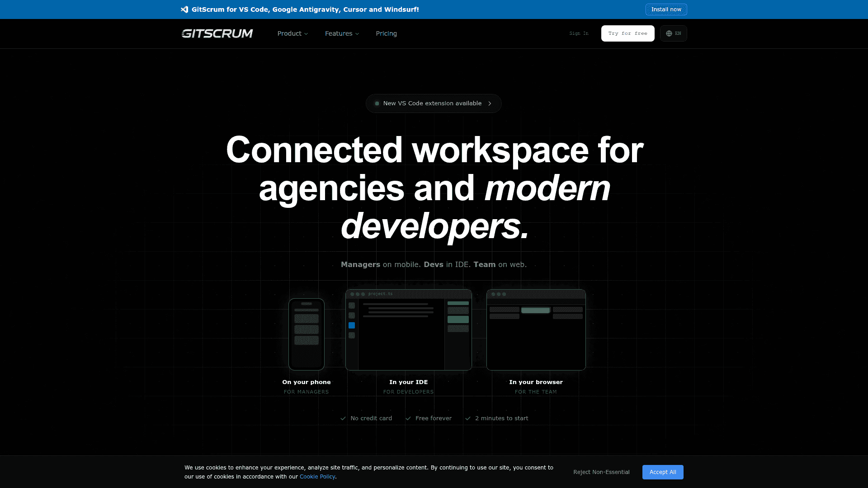868x488 pixels.
Task: Click checkmark beside Free forever
Action: 408,418
